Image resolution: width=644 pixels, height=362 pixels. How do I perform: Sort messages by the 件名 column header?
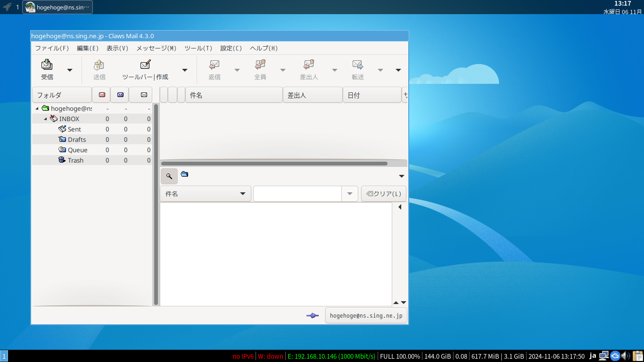[x=234, y=95]
